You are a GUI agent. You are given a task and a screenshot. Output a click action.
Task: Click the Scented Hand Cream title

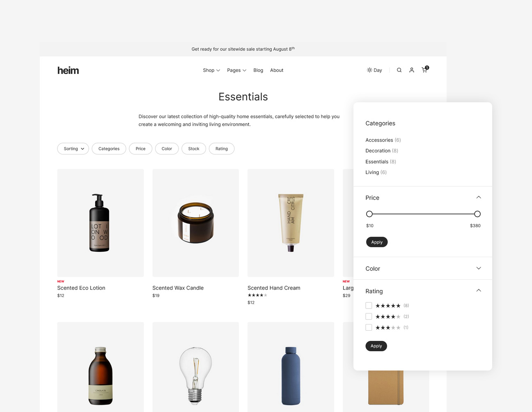(x=274, y=288)
